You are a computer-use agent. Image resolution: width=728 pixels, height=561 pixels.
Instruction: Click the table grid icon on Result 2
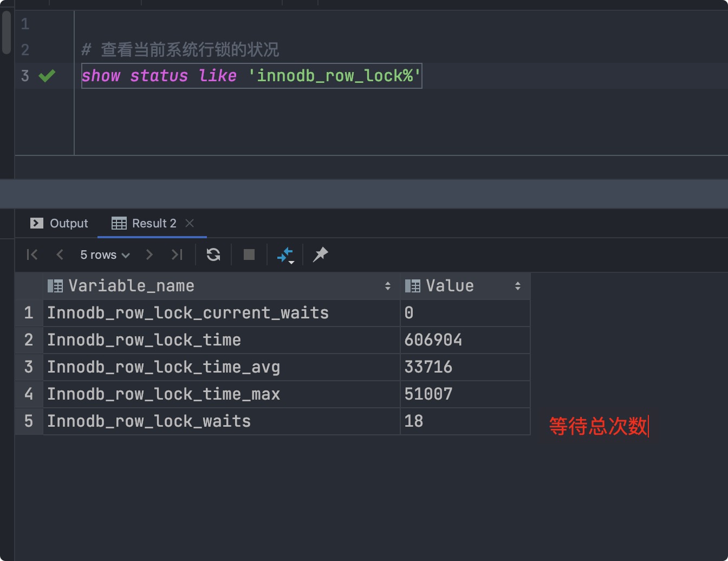point(119,223)
